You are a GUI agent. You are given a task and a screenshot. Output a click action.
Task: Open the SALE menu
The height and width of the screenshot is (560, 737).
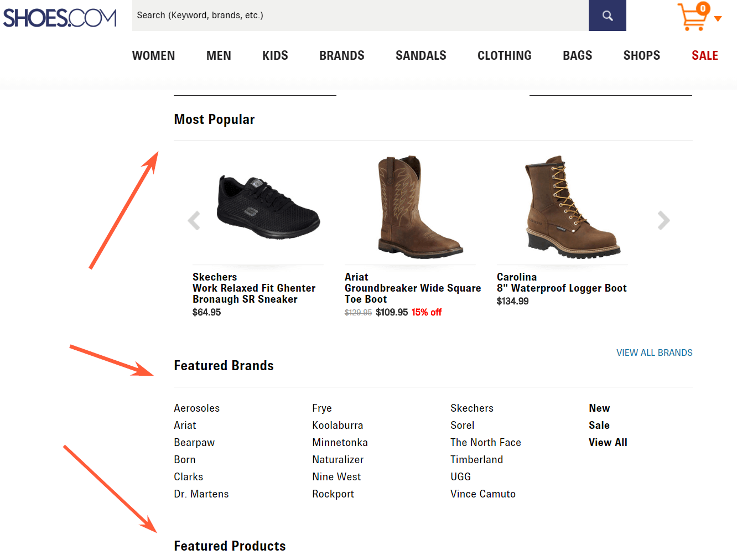705,55
